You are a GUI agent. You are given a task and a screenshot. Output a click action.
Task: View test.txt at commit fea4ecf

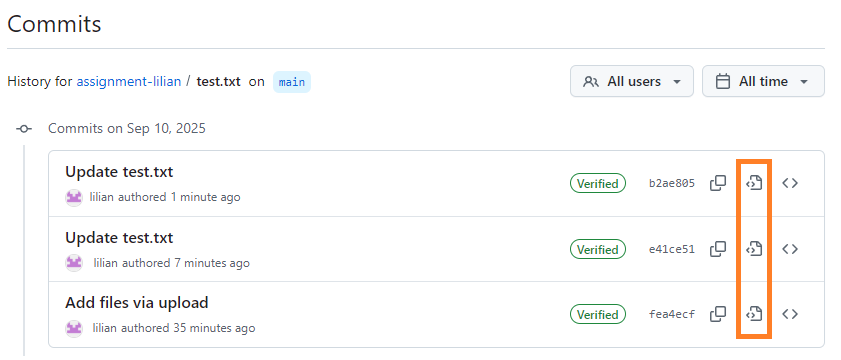754,314
